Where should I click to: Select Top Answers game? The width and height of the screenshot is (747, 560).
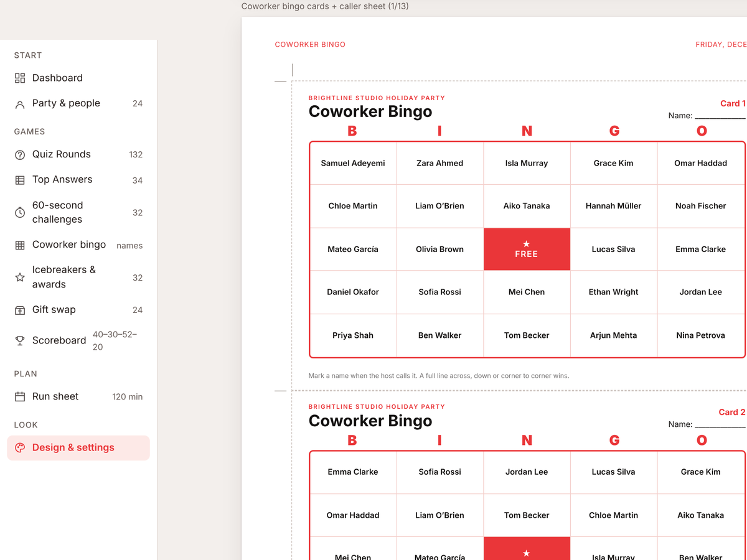click(x=78, y=180)
